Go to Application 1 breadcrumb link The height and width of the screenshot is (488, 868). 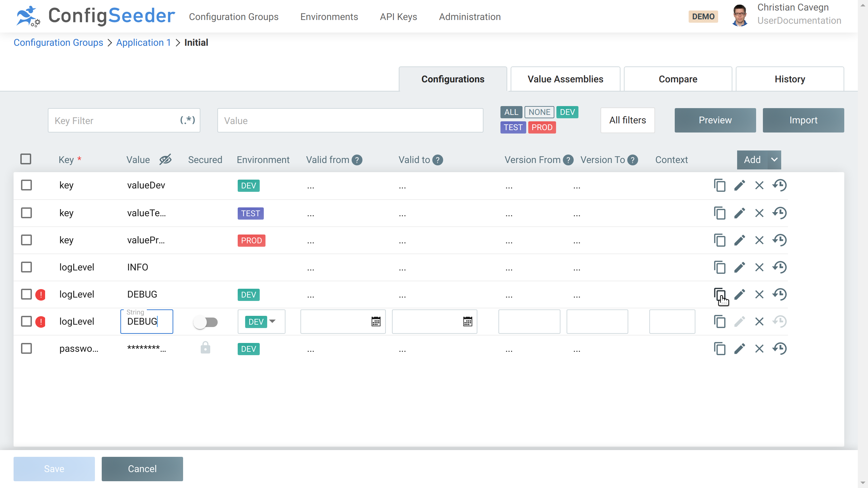tap(143, 43)
